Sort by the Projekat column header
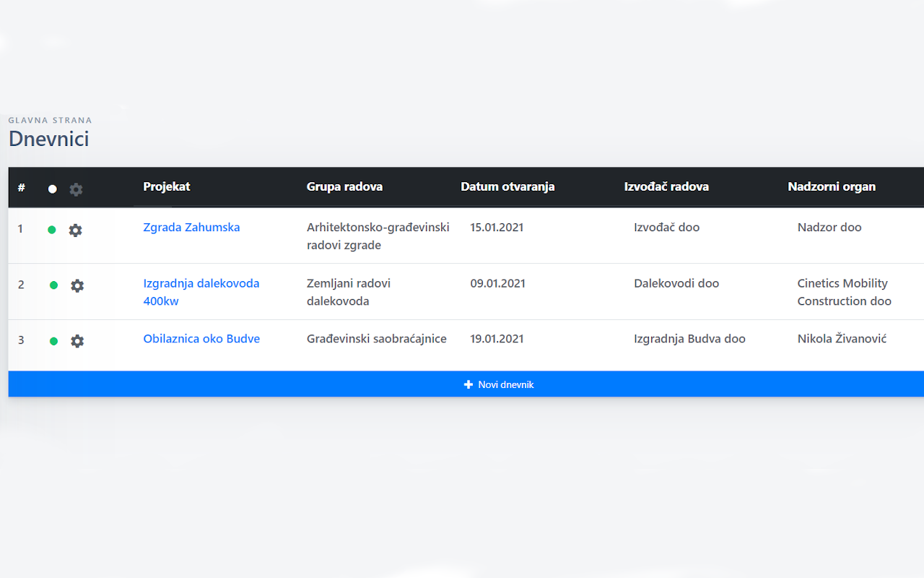This screenshot has height=578, width=924. point(167,186)
